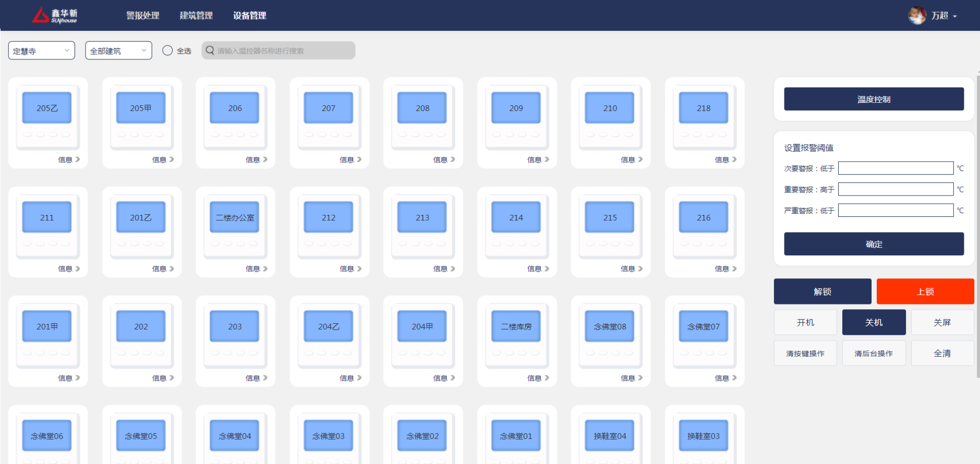The height and width of the screenshot is (464, 980).
Task: Click the right-side vertical scrollbar
Action: (x=978, y=224)
